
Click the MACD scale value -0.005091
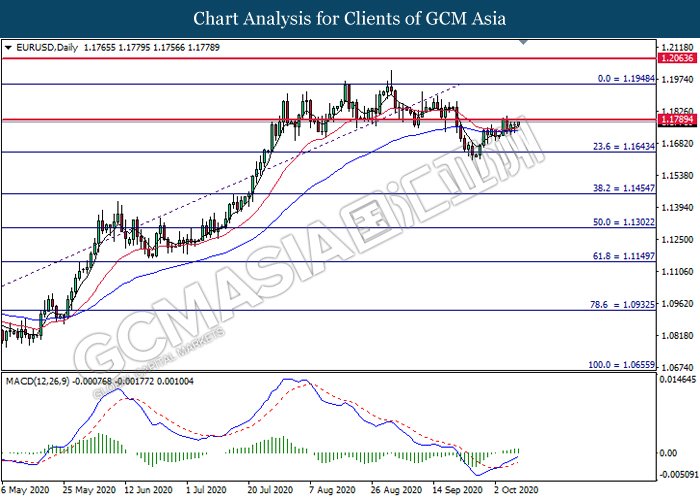click(x=678, y=474)
